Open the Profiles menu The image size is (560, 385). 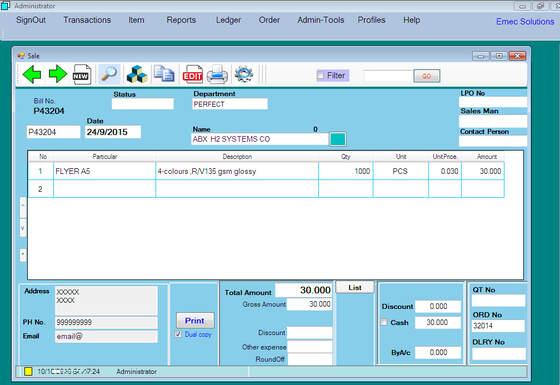(x=371, y=20)
